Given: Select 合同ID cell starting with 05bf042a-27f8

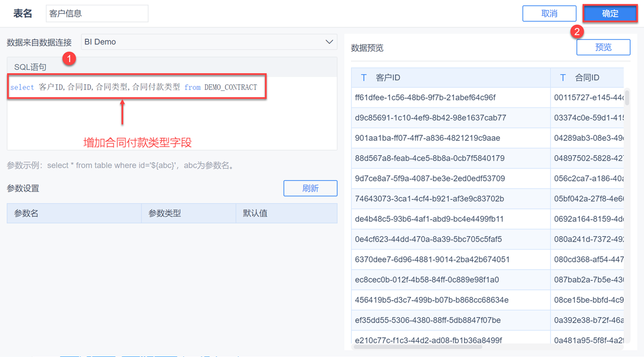Looking at the screenshot, I should [x=587, y=199].
